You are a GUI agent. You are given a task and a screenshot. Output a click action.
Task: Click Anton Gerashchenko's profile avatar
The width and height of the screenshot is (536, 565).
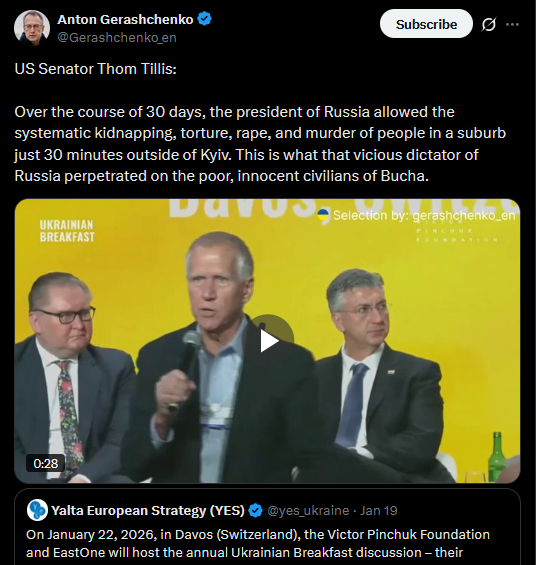32,27
